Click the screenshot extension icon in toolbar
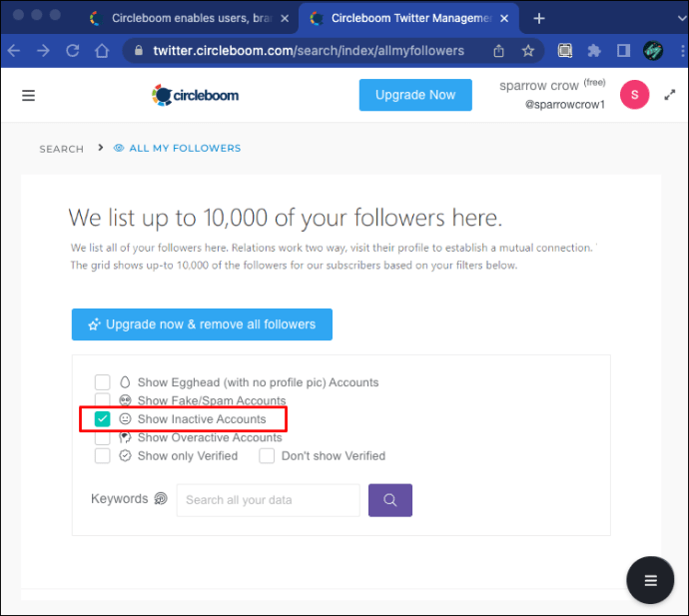The height and width of the screenshot is (616, 689). pyautogui.click(x=564, y=51)
